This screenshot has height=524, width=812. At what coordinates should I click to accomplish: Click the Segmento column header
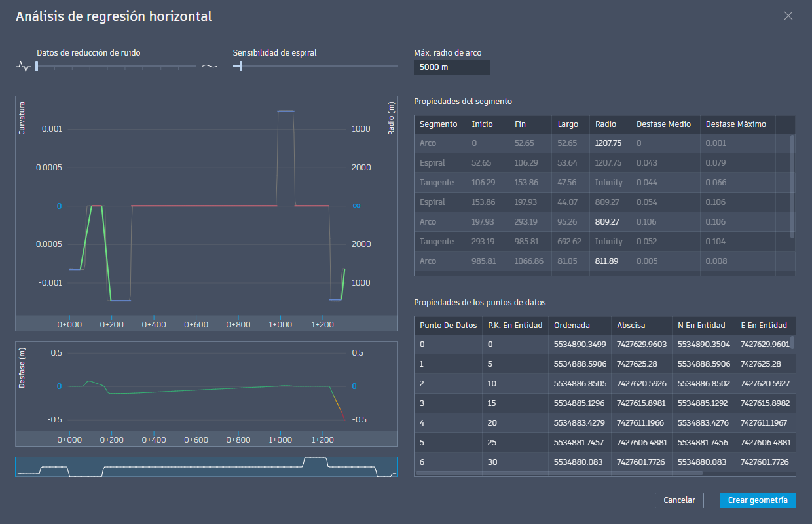tap(441, 124)
